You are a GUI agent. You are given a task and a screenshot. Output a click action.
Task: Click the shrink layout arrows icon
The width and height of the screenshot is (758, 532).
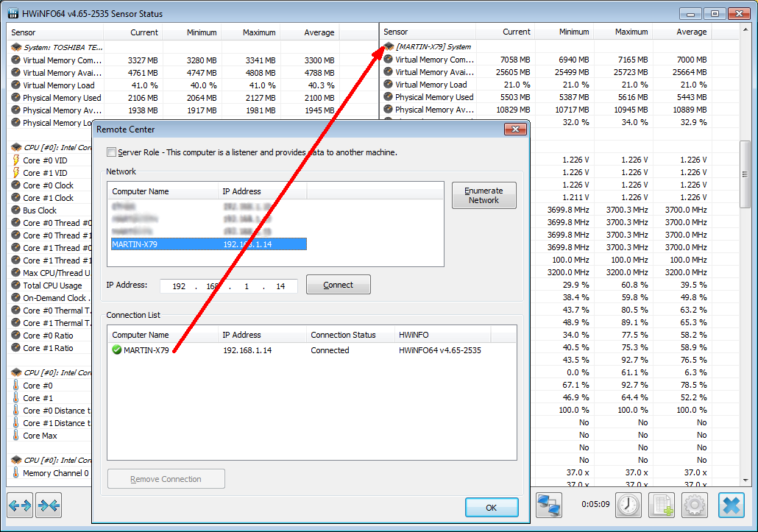tap(49, 506)
